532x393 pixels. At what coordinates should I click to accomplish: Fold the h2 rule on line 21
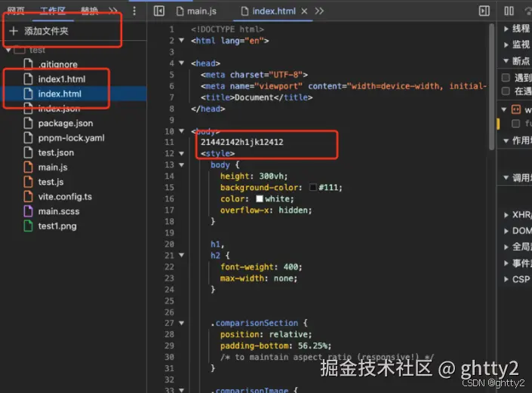(182, 255)
